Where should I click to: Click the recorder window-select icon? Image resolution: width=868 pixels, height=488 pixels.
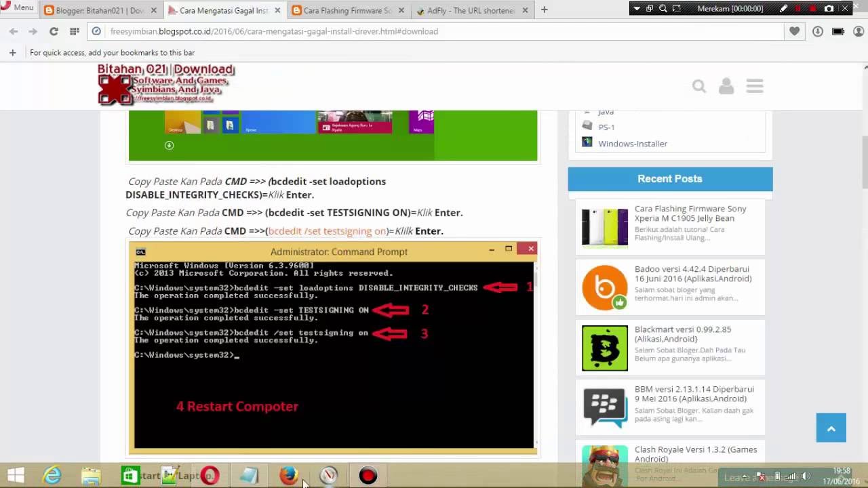(650, 8)
